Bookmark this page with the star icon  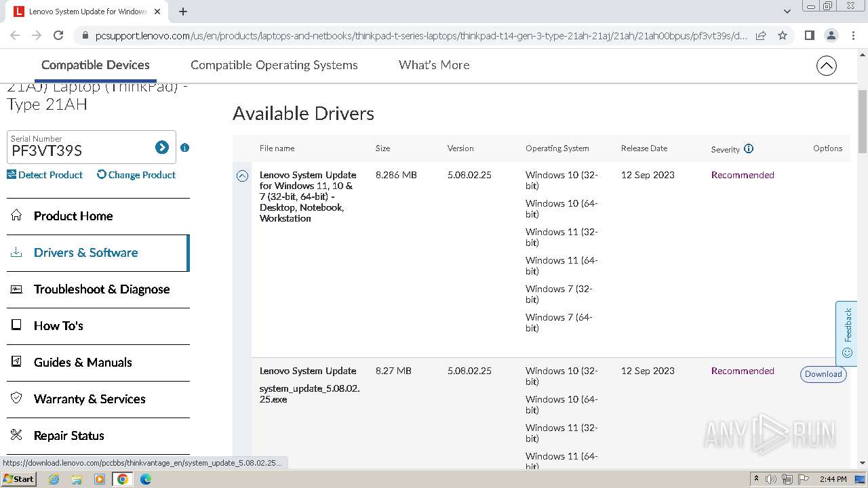click(783, 35)
